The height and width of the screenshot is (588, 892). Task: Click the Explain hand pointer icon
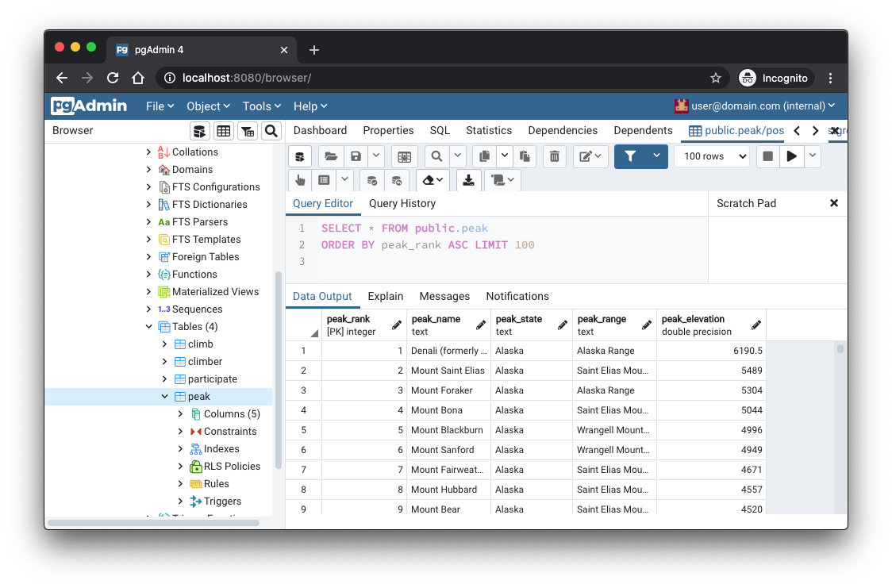coord(300,180)
